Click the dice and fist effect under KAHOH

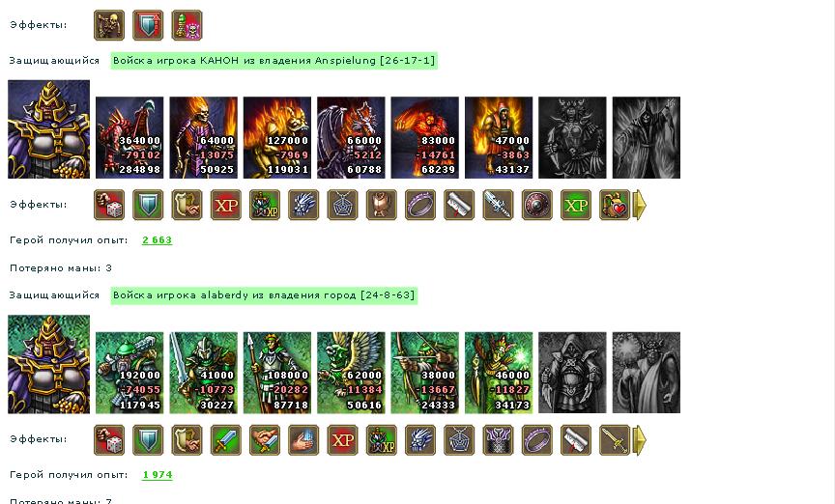tap(109, 205)
